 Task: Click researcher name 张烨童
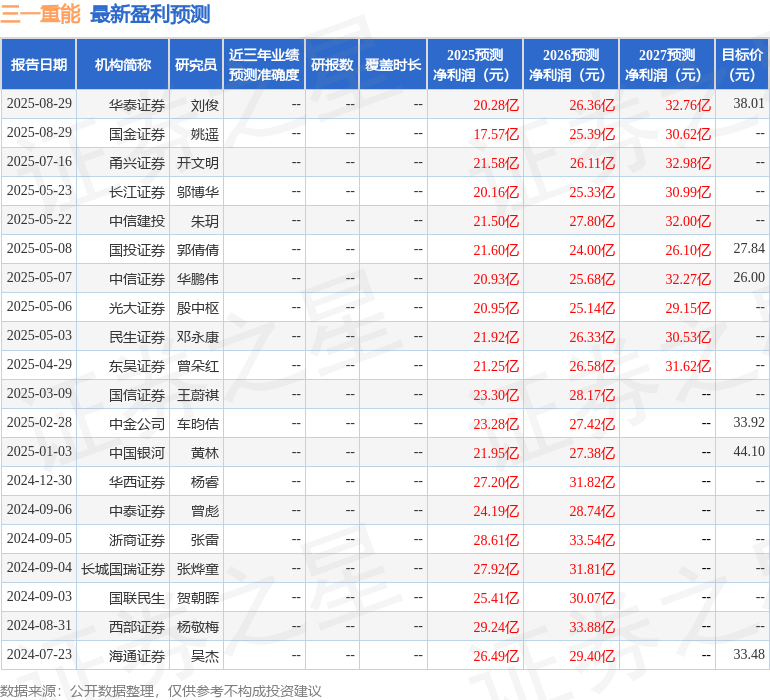(198, 568)
